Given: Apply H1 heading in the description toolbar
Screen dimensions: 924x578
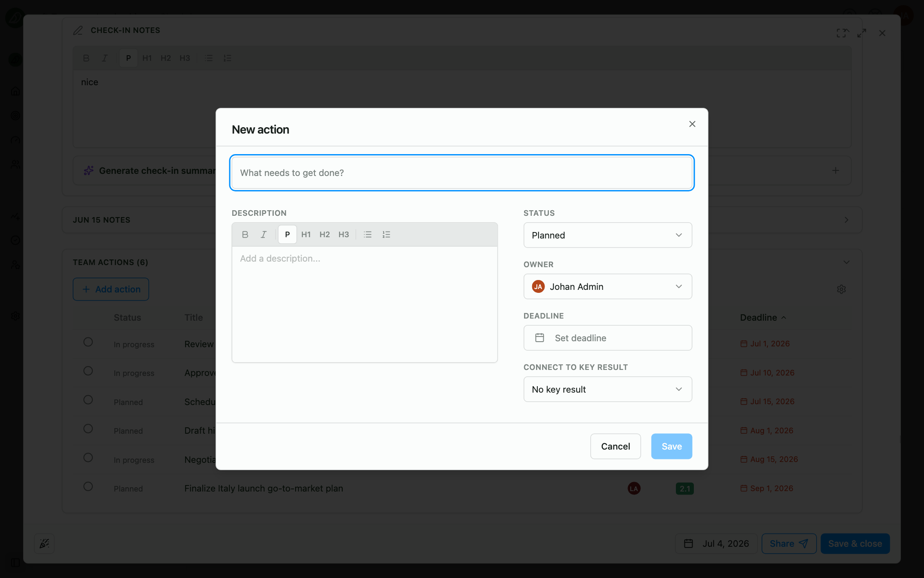Looking at the screenshot, I should (306, 235).
